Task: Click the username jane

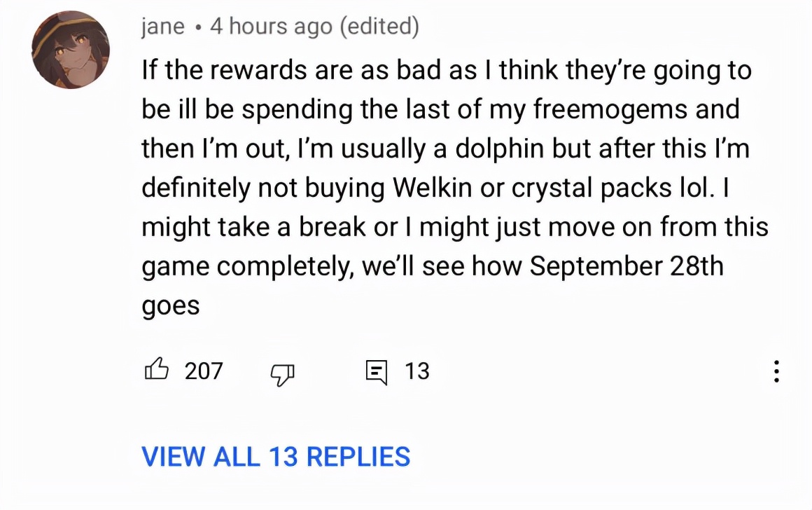Action: pyautogui.click(x=162, y=26)
